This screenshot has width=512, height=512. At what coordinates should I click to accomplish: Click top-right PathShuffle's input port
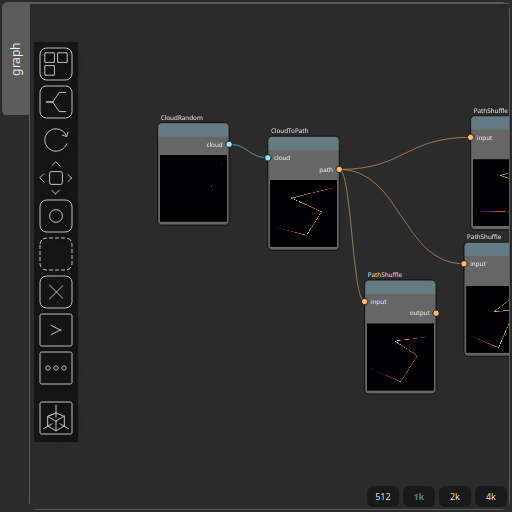point(470,137)
